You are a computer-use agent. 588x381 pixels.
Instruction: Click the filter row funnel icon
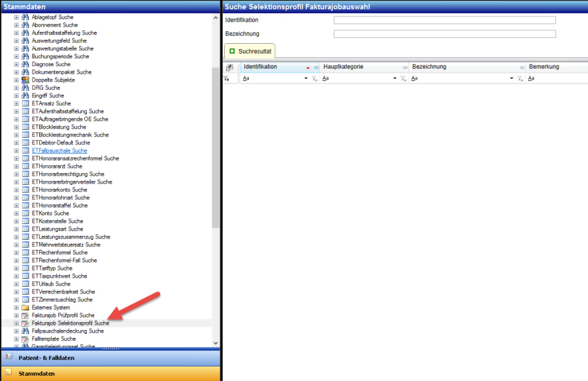(226, 78)
